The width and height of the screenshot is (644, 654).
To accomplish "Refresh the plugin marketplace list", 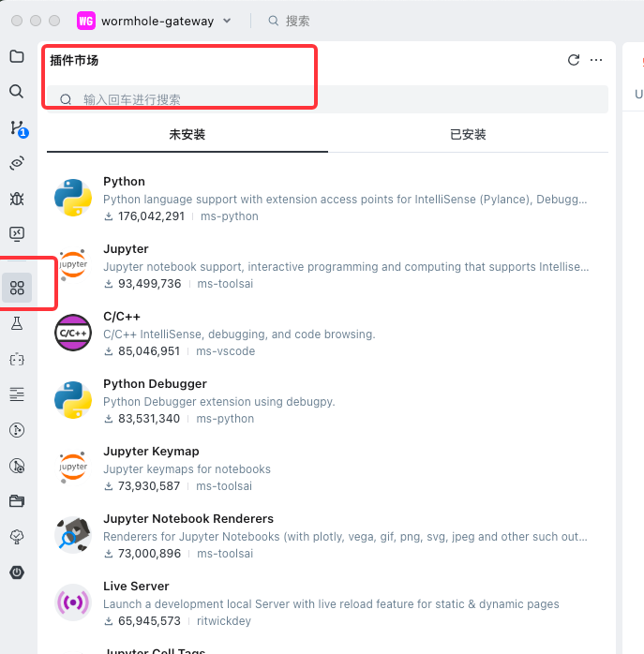I will [574, 60].
